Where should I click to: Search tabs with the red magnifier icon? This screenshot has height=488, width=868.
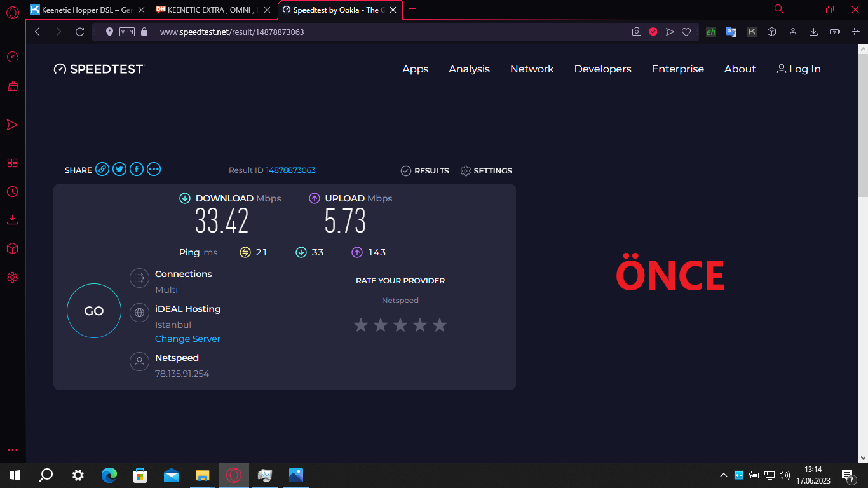(779, 9)
